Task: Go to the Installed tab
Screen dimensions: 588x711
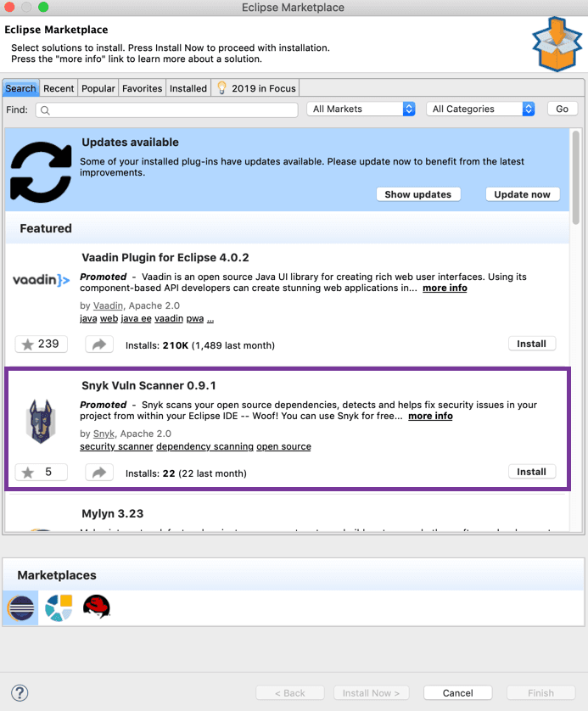Action: pos(188,88)
